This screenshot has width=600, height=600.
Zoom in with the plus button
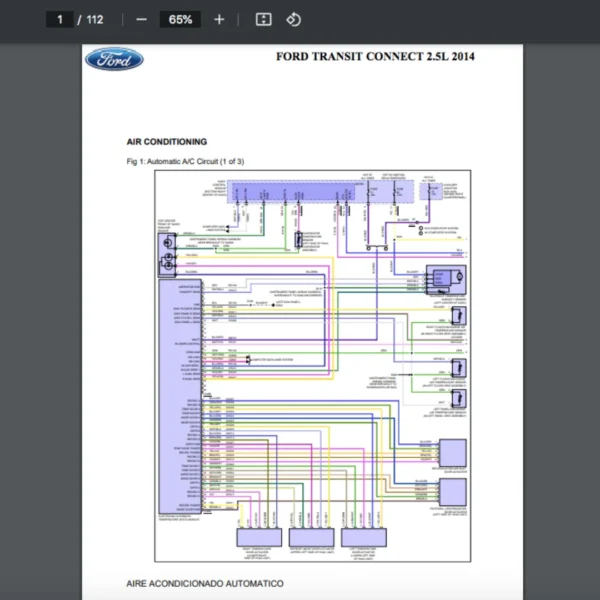219,19
